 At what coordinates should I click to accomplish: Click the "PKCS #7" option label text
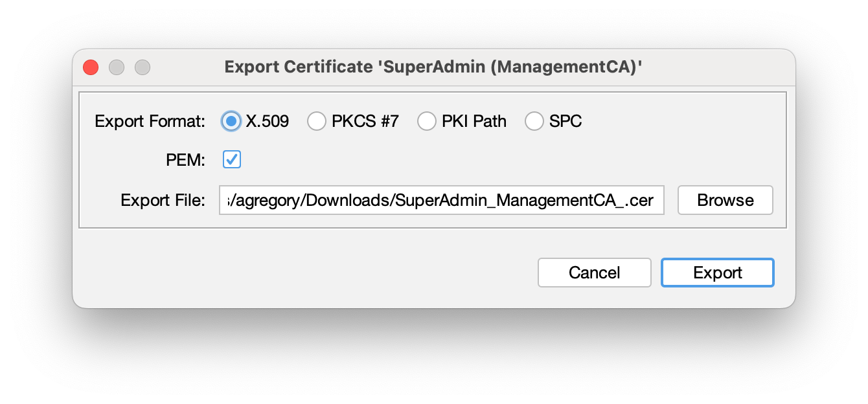(x=365, y=121)
